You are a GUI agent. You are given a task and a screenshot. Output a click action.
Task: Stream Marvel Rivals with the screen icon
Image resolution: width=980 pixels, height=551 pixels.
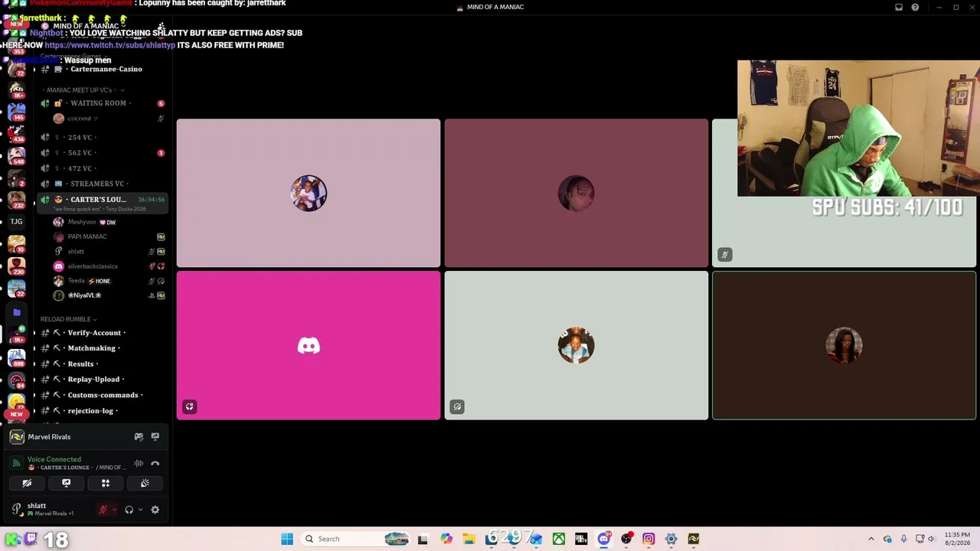(x=155, y=437)
